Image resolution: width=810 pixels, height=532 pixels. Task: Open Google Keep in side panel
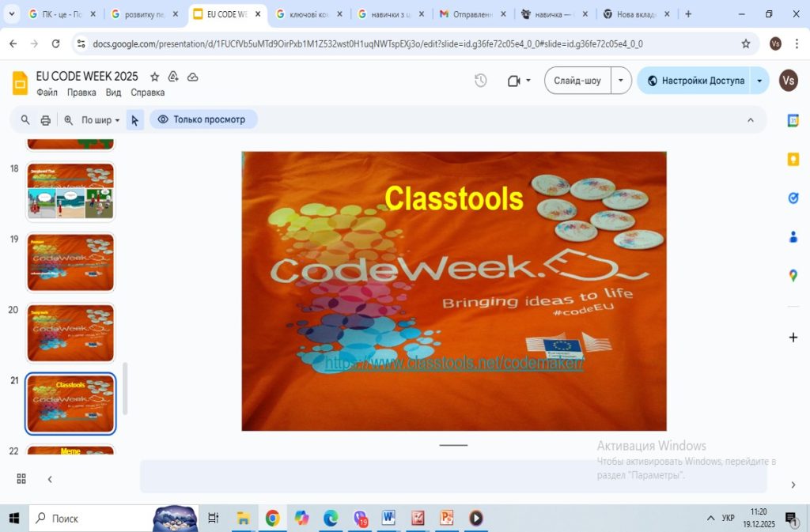coord(793,160)
